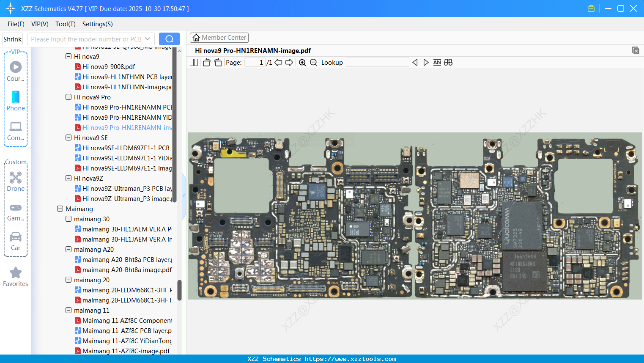Viewport: 644px width, 363px height.
Task: Find next lookup result triangle
Action: (x=426, y=62)
